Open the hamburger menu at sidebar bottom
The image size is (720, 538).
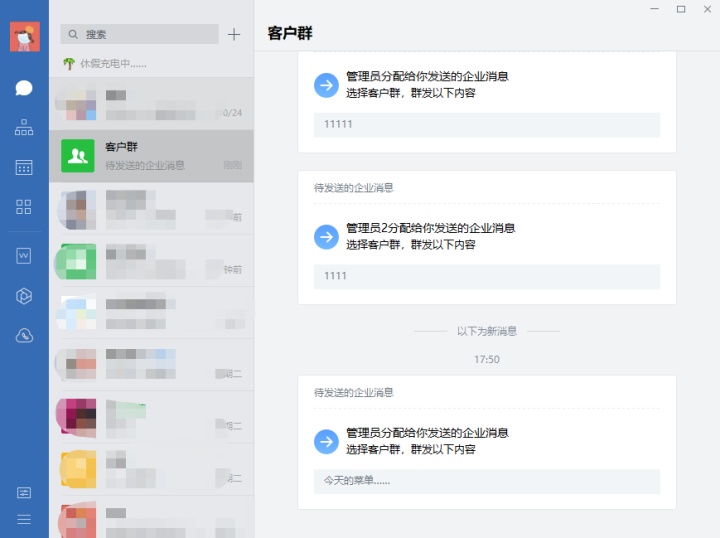pyautogui.click(x=24, y=519)
